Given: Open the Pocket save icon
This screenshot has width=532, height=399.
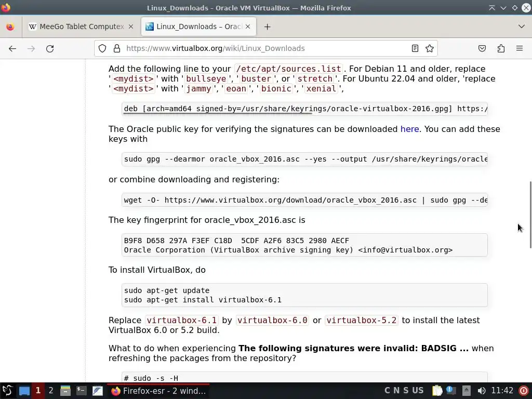Looking at the screenshot, I should [x=482, y=48].
